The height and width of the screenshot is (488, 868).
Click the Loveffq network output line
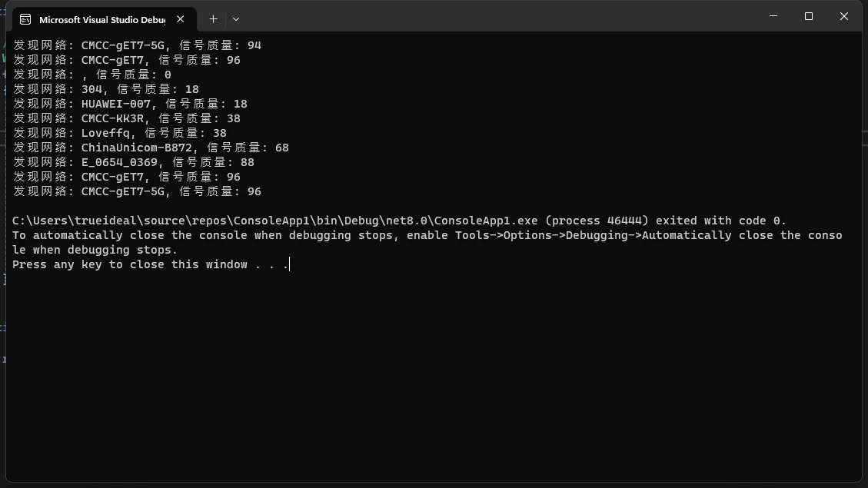(120, 133)
